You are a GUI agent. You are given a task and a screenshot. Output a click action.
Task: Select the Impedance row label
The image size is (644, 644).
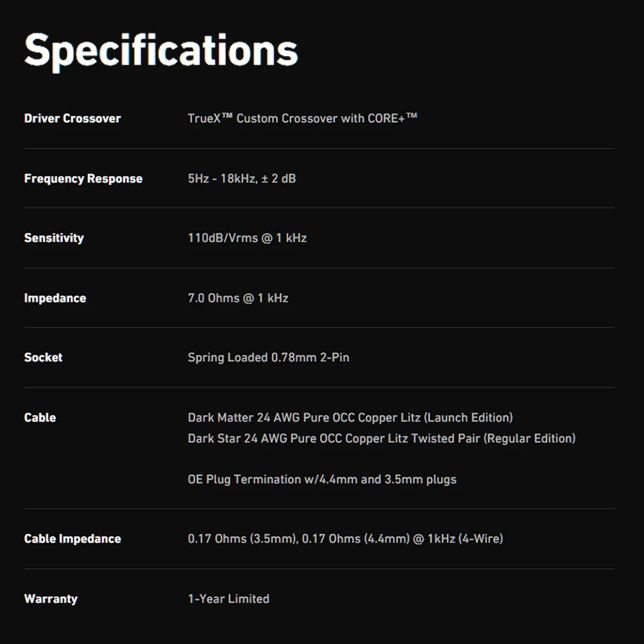click(x=55, y=298)
